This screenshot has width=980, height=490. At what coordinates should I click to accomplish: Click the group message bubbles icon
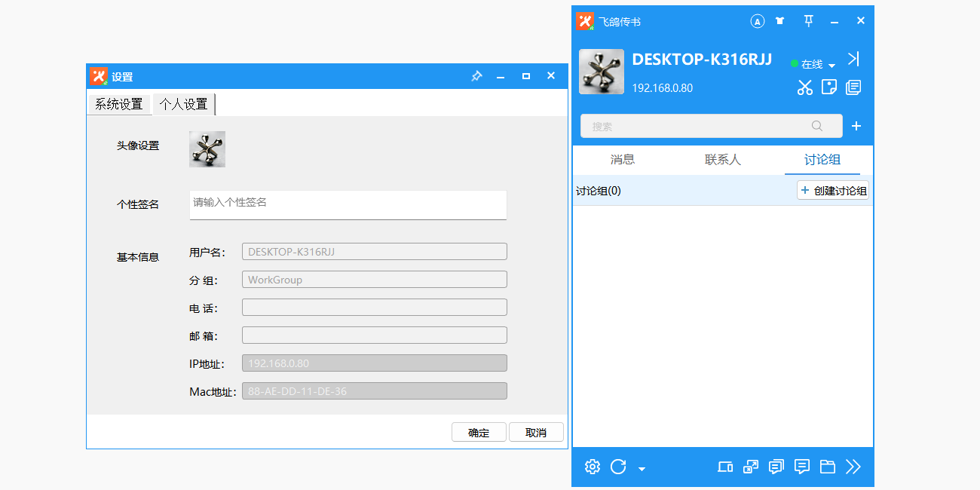pos(776,467)
